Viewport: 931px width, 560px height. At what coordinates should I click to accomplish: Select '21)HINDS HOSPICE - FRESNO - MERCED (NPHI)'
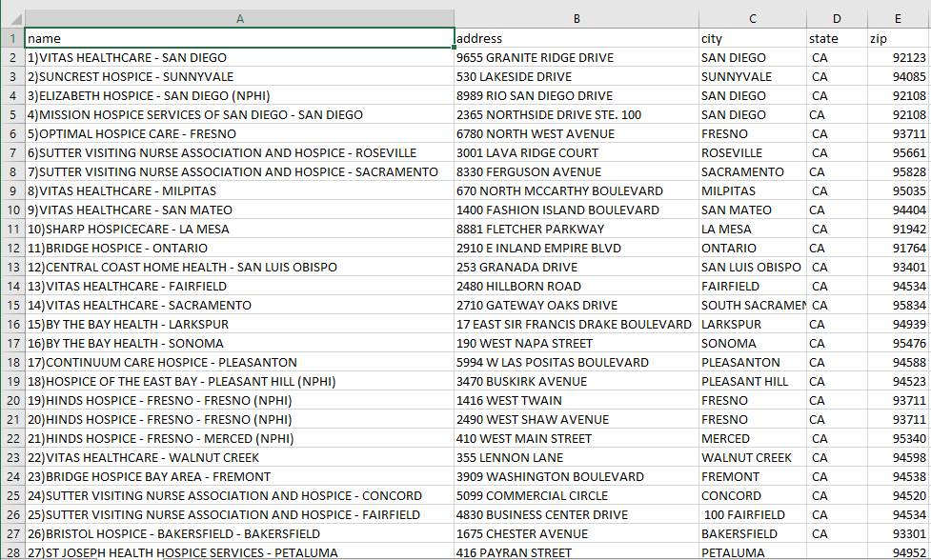pyautogui.click(x=240, y=438)
